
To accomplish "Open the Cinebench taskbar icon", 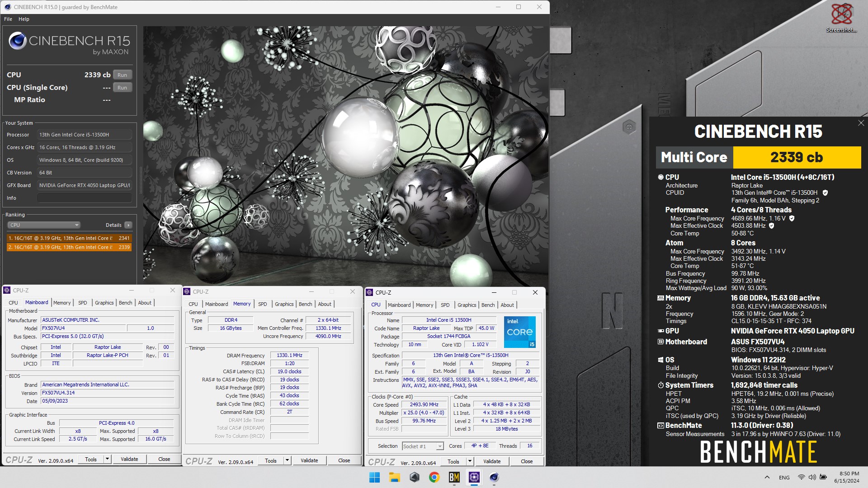I will tap(494, 477).
